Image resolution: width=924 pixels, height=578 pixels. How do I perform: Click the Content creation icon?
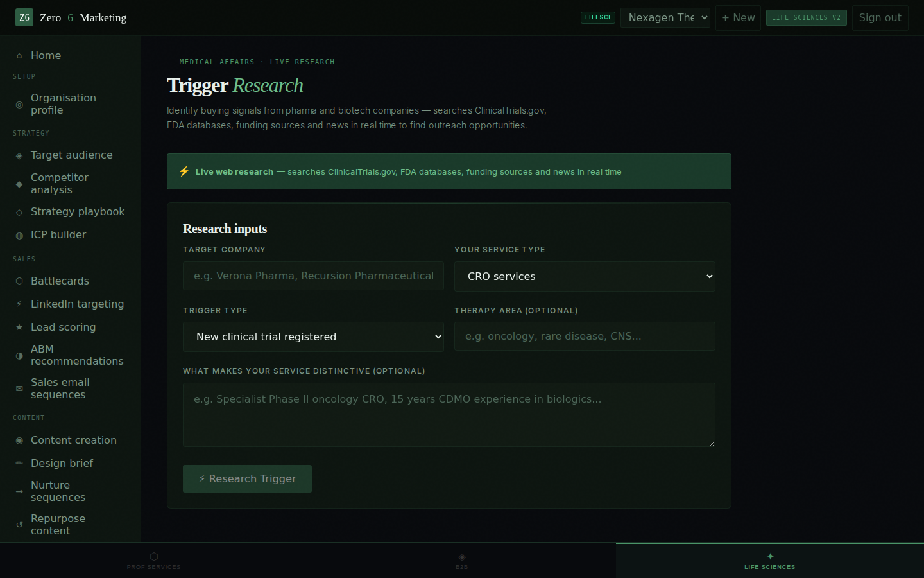(x=19, y=441)
